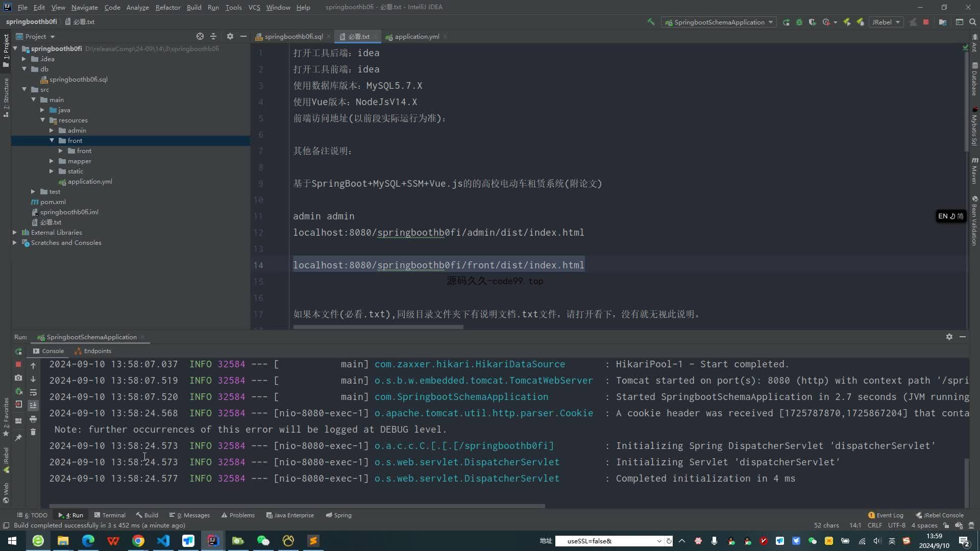This screenshot has height=551, width=980.
Task: Open the Terminal tool window button
Action: point(110,515)
